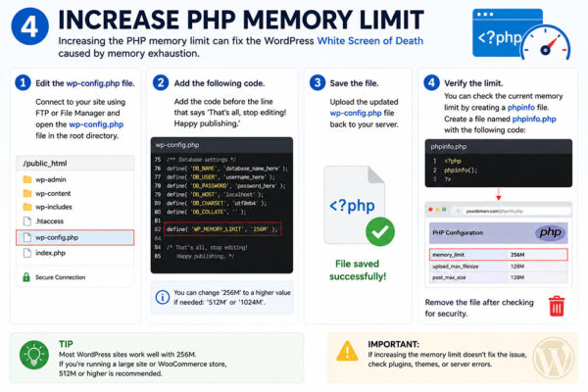Select the /public_html directory header
This screenshot has width=588, height=392.
[75, 164]
